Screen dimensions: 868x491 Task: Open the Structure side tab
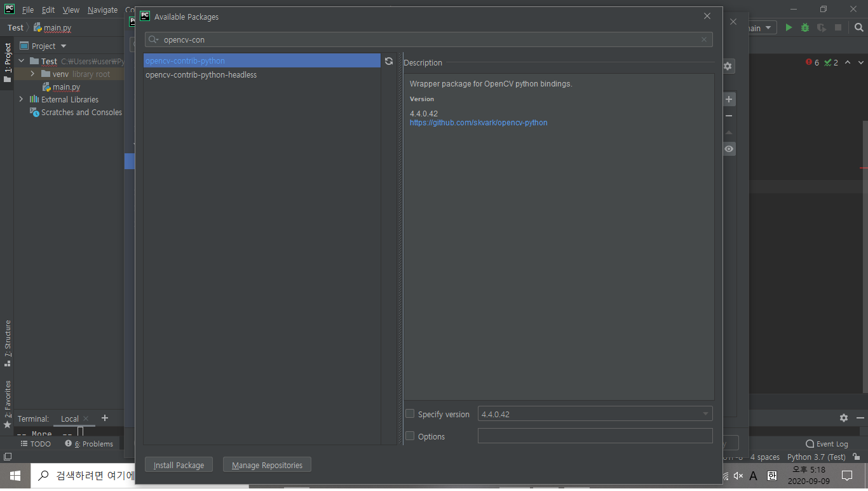coord(8,343)
